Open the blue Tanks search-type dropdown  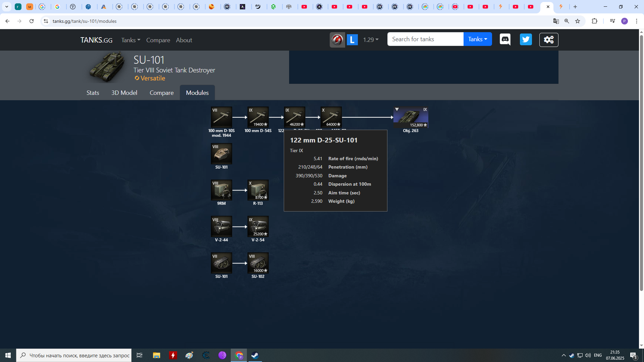tap(477, 39)
